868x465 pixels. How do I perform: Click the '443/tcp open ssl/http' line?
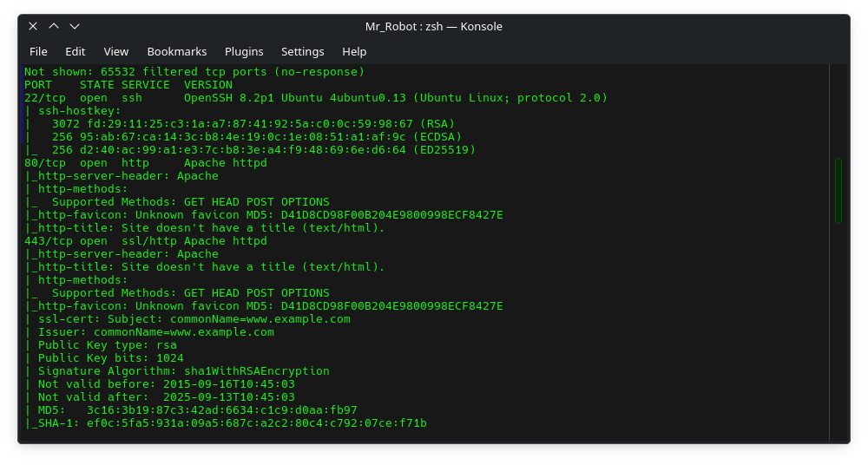coord(146,241)
